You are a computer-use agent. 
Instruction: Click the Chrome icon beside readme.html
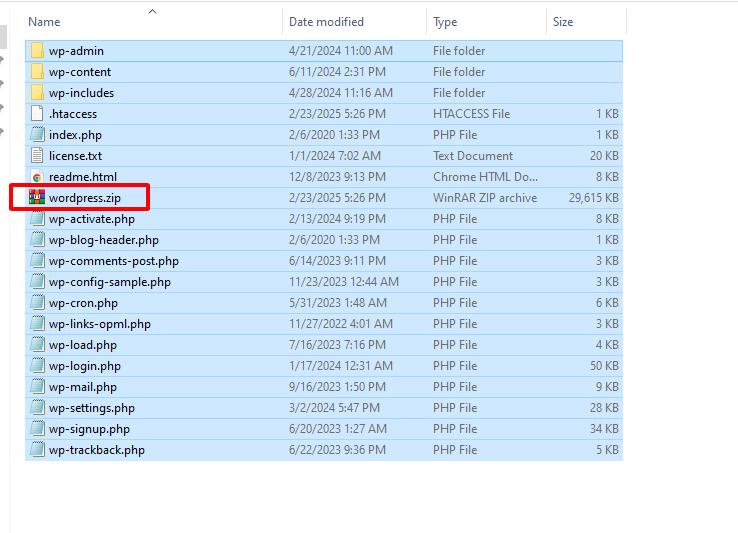37,177
